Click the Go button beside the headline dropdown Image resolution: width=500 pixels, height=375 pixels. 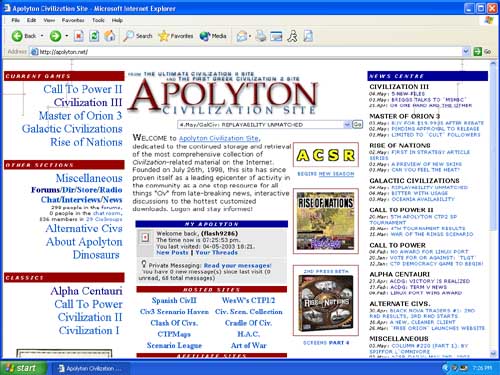click(358, 125)
